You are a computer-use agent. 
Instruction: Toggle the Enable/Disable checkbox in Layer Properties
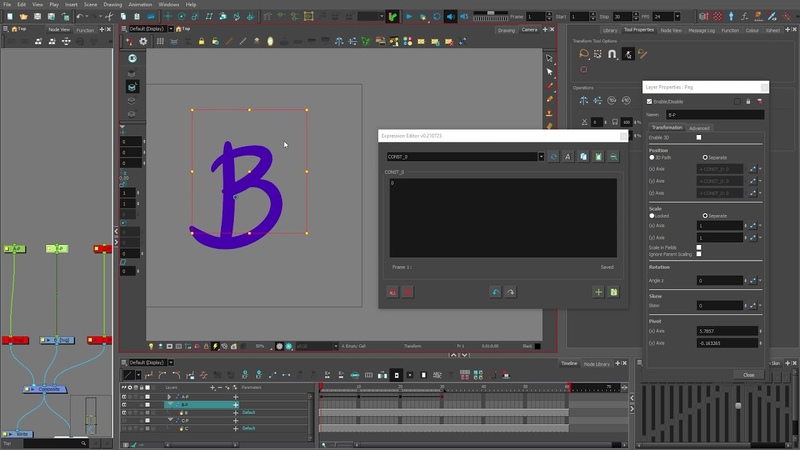pyautogui.click(x=650, y=101)
